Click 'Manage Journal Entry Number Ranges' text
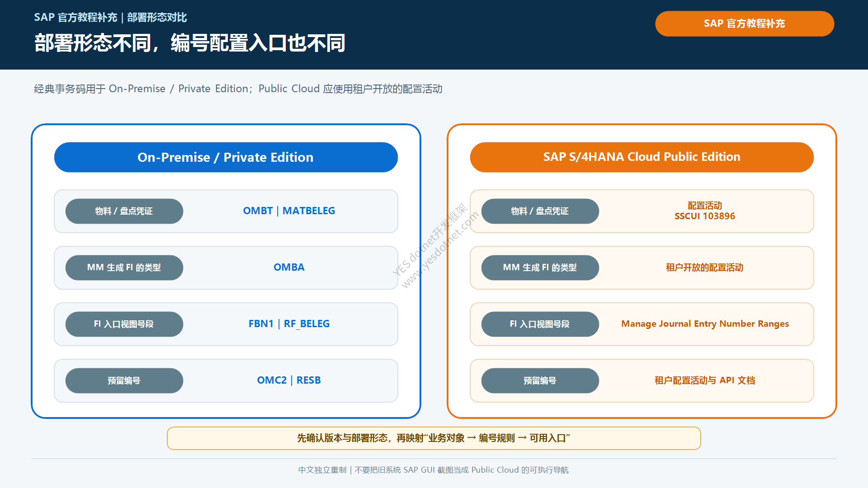The width and height of the screenshot is (868, 488). [705, 324]
